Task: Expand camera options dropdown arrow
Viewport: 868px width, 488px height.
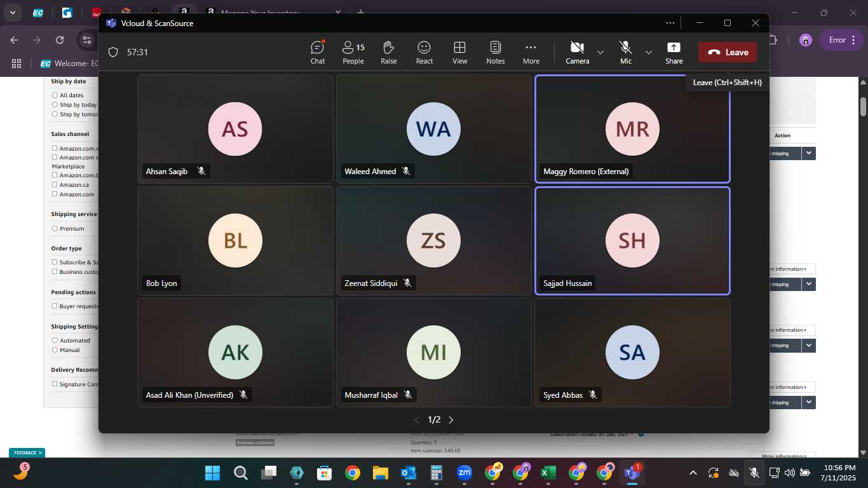Action: [600, 52]
